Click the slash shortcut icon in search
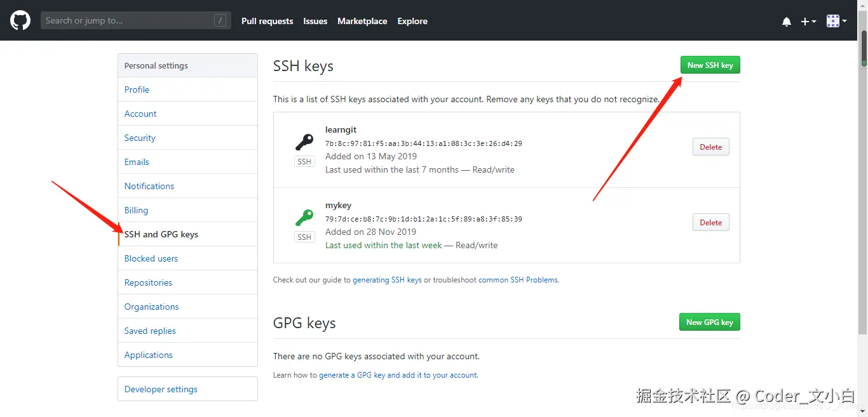 (220, 20)
